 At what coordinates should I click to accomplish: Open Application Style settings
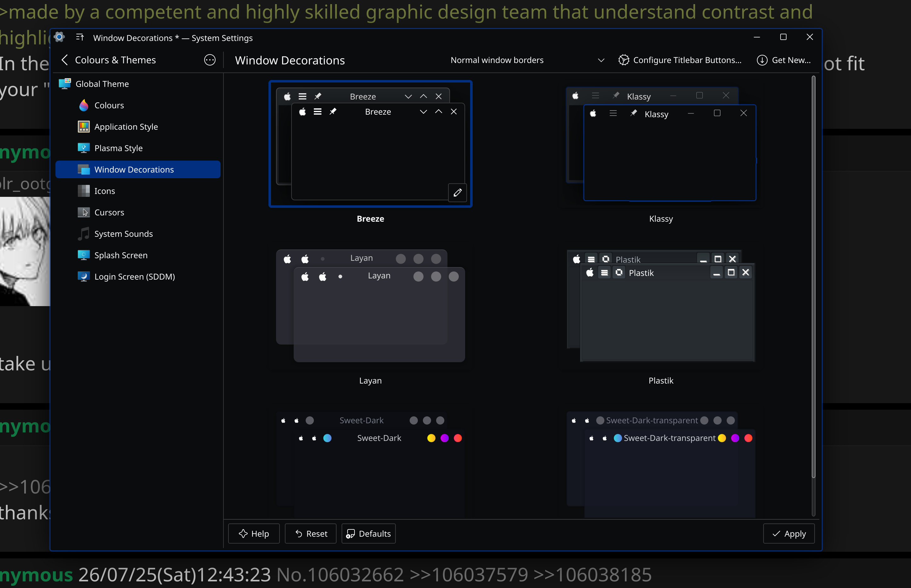coord(138,126)
